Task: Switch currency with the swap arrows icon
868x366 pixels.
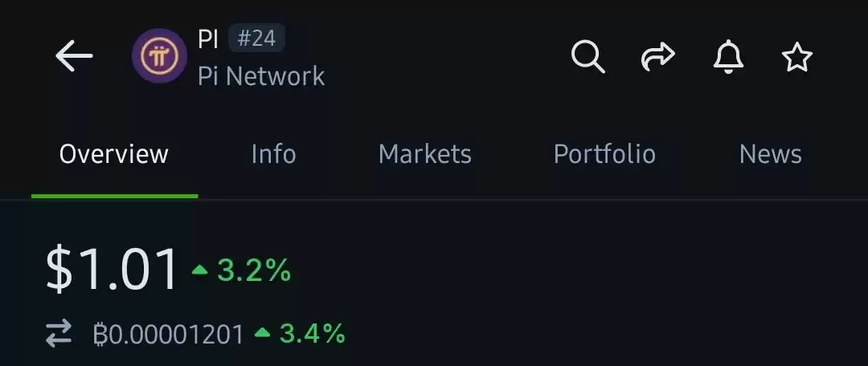Action: pyautogui.click(x=59, y=333)
